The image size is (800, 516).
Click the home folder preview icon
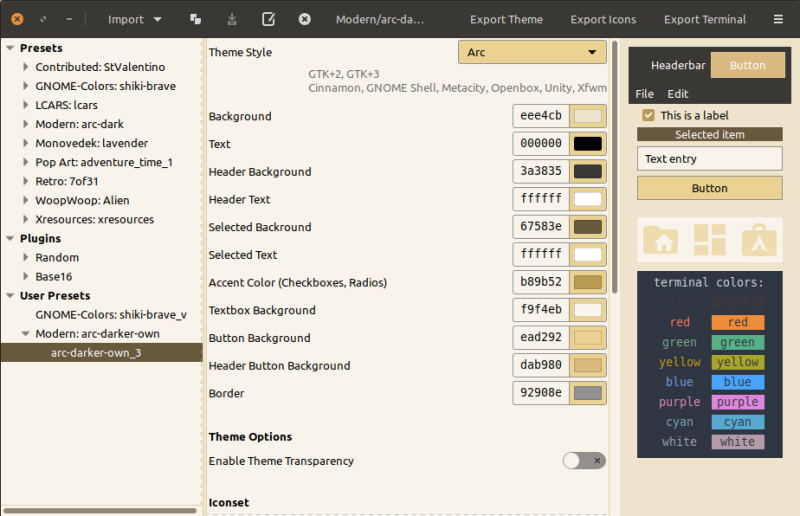[659, 240]
